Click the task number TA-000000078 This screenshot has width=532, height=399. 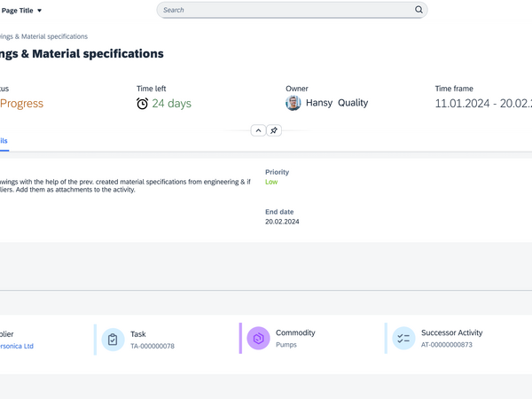(153, 346)
